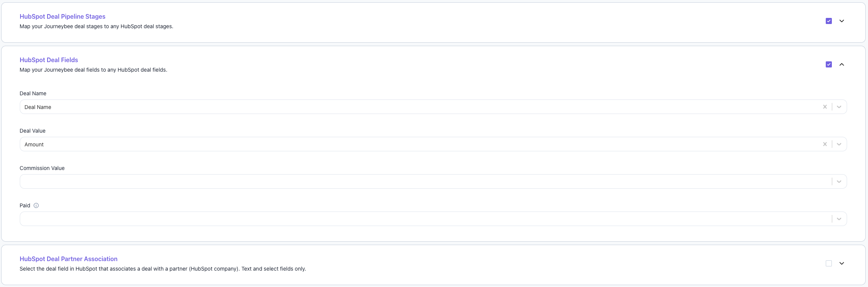Click the Deal Value label
This screenshot has width=868, height=287.
[x=32, y=131]
